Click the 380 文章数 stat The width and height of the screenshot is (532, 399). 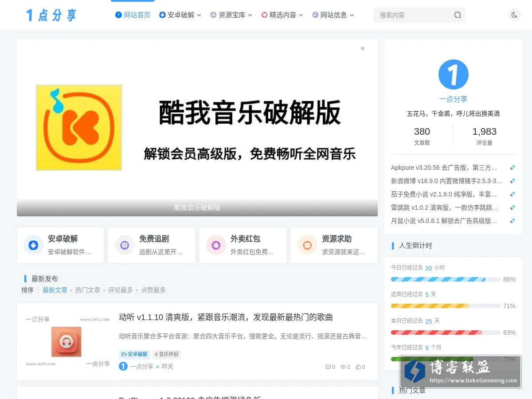422,136
